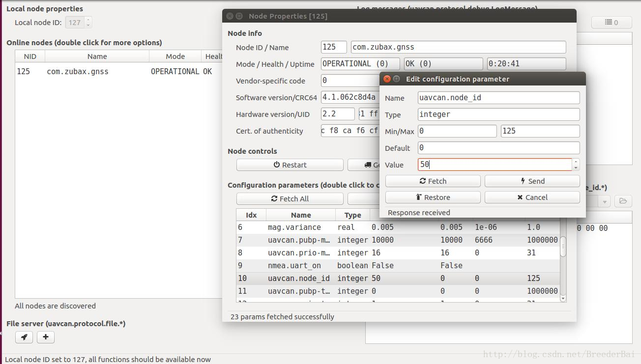Close the Edit configuration parameter dialog
Screen dimensions: 641x364
[387, 79]
